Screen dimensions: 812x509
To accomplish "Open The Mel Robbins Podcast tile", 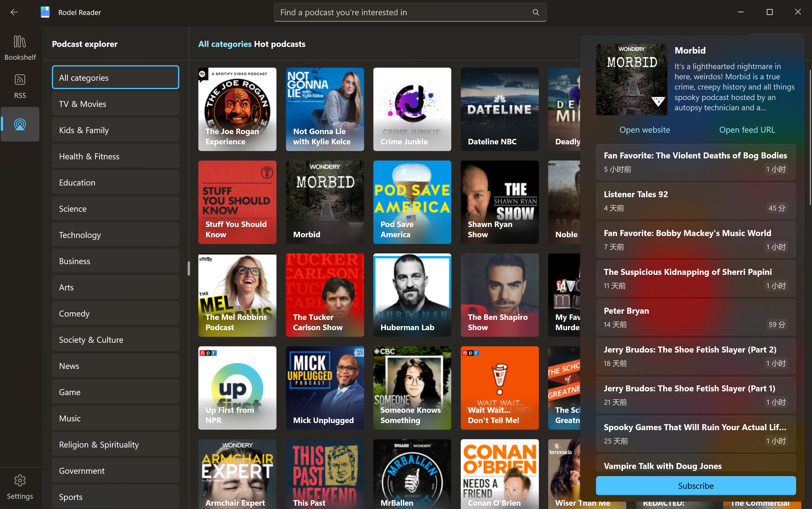I will point(237,295).
